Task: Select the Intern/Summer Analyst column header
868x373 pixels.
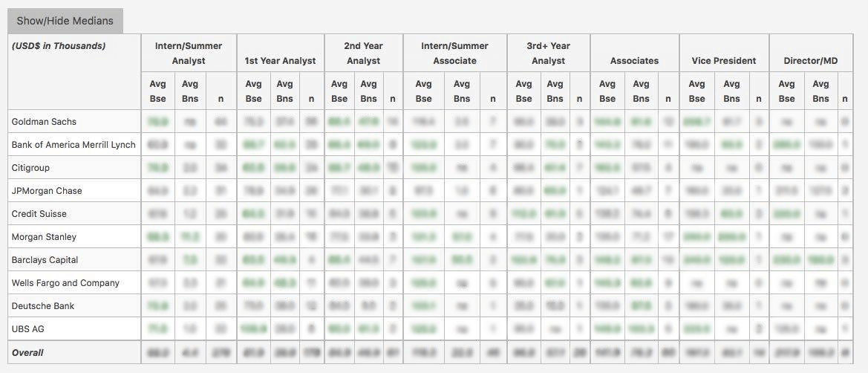Action: pos(189,53)
